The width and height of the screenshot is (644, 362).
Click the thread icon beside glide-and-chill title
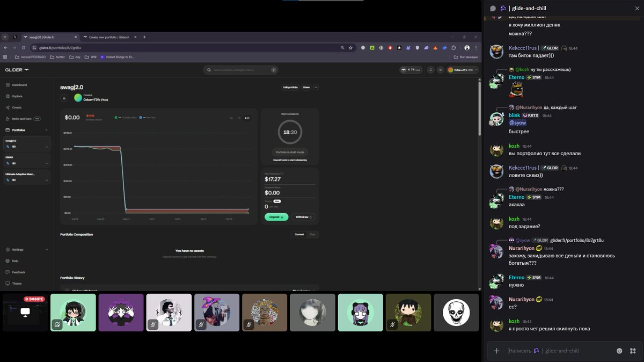coord(493,8)
